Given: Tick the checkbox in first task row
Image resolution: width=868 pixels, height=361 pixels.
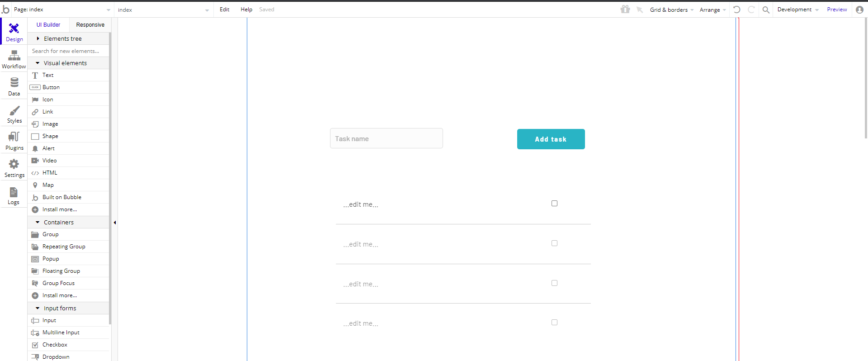Looking at the screenshot, I should [554, 204].
